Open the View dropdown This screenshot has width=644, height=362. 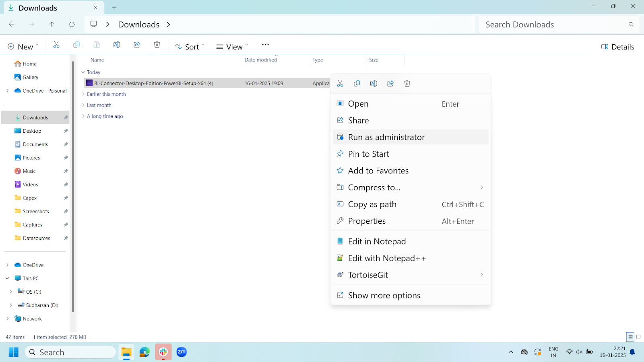(x=232, y=47)
